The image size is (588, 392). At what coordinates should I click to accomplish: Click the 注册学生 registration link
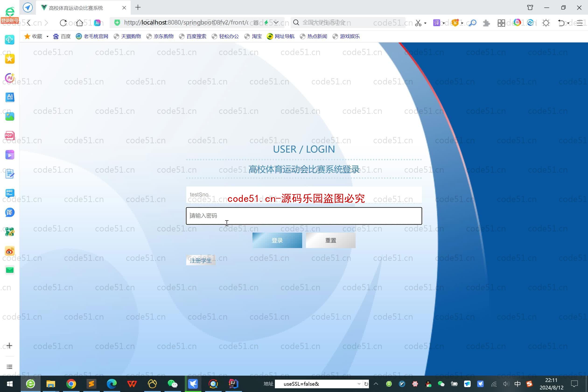pyautogui.click(x=200, y=260)
